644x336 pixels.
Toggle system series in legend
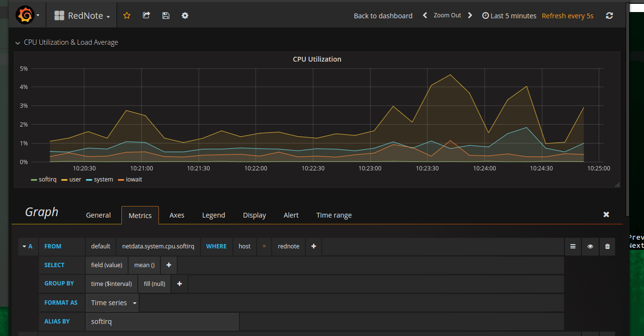(104, 180)
